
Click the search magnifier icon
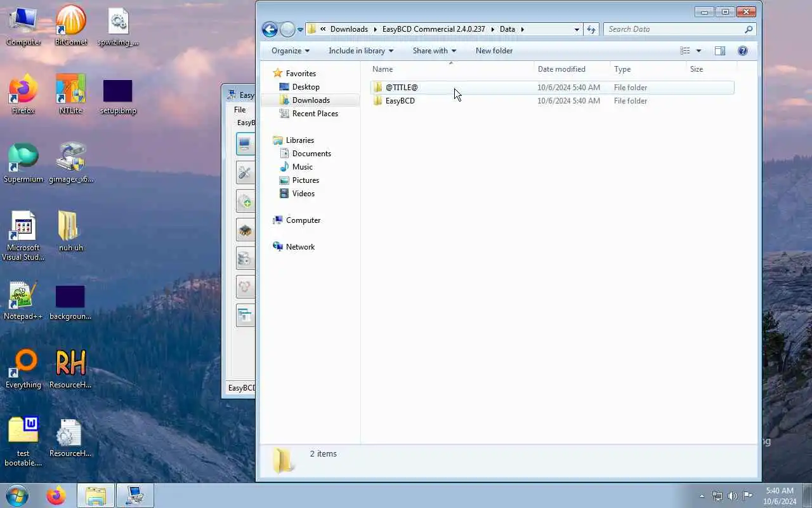point(749,29)
